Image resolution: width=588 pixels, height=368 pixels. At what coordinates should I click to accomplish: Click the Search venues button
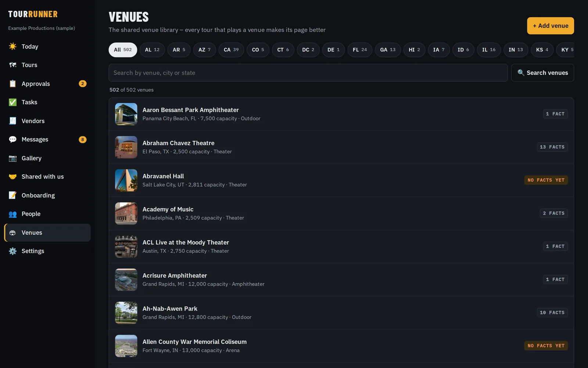click(542, 73)
